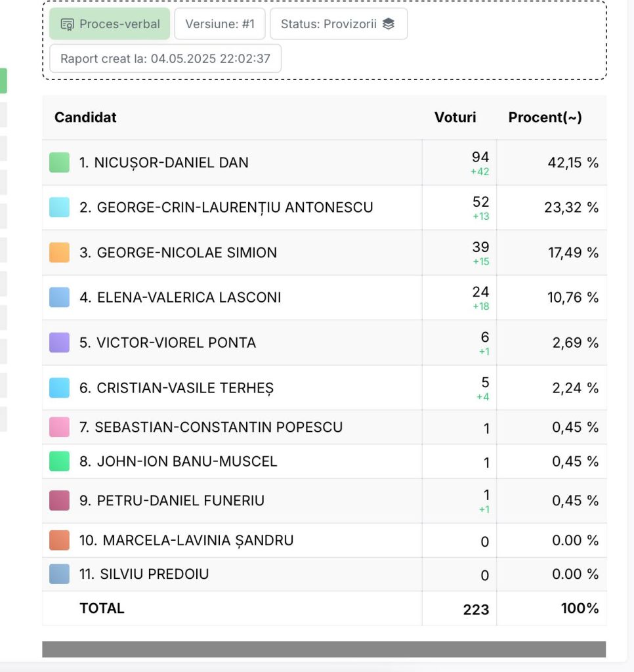634x672 pixels.
Task: Click the gray horizontal bar below TOTAL
Action: (324, 649)
